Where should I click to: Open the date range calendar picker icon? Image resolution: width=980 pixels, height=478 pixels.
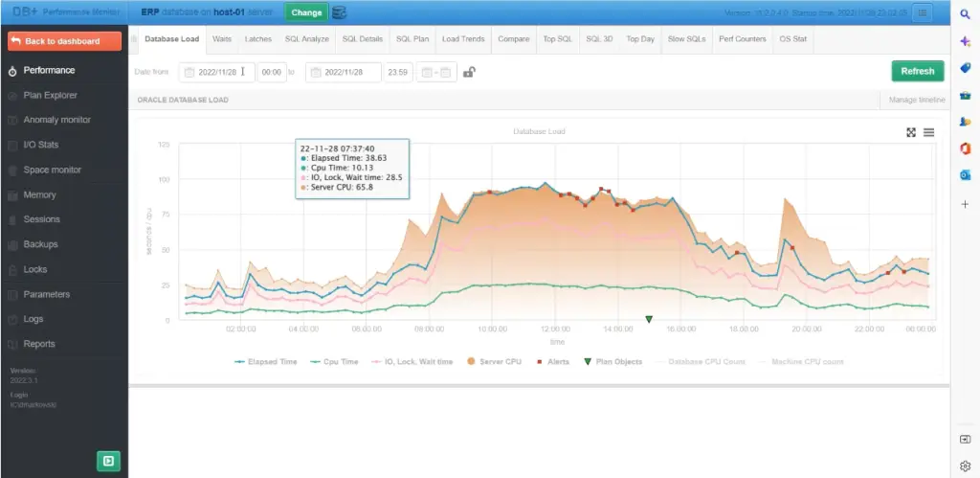pos(436,73)
